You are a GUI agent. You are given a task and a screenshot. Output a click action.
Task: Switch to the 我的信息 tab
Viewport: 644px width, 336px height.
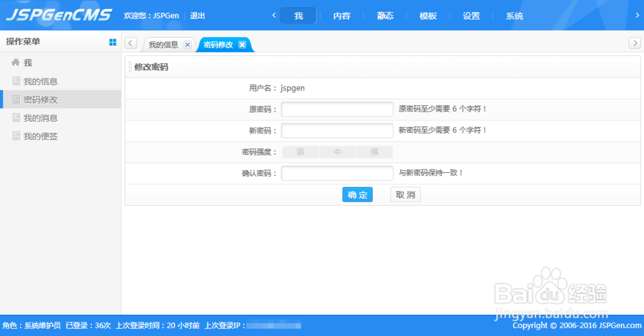click(x=164, y=44)
